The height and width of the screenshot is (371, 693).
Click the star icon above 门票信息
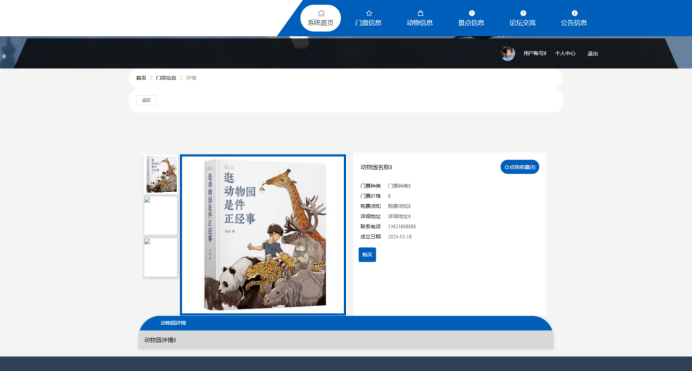pos(369,13)
